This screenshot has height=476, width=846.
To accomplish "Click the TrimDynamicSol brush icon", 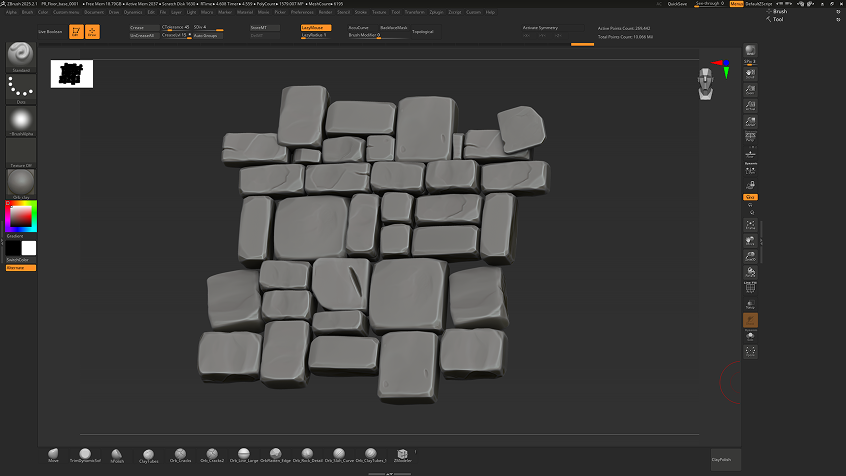I will point(86,454).
